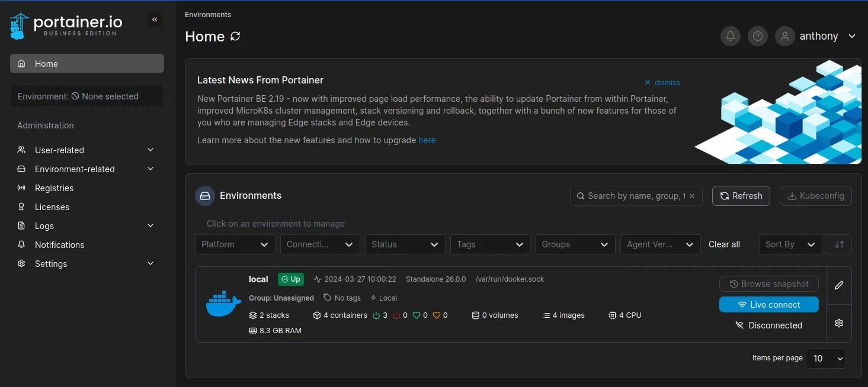Open the notifications bell in header
The height and width of the screenshot is (387, 868).
click(x=731, y=36)
